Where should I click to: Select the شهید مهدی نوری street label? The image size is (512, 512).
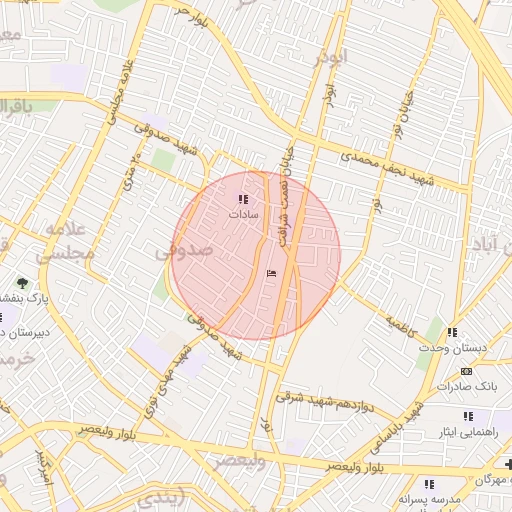[168, 382]
